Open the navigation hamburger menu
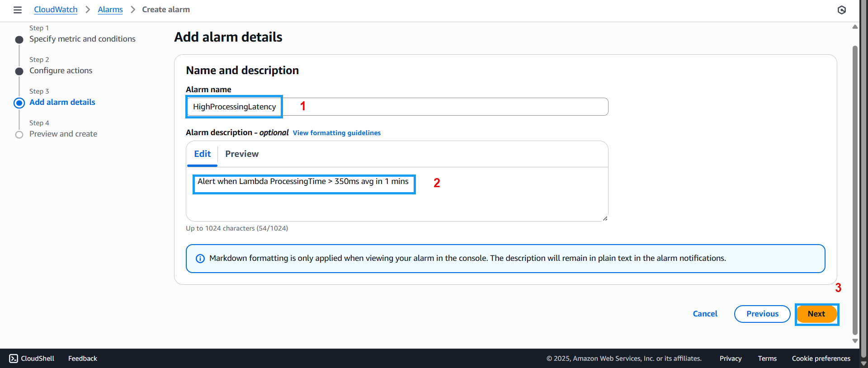Image resolution: width=868 pixels, height=368 pixels. click(18, 10)
